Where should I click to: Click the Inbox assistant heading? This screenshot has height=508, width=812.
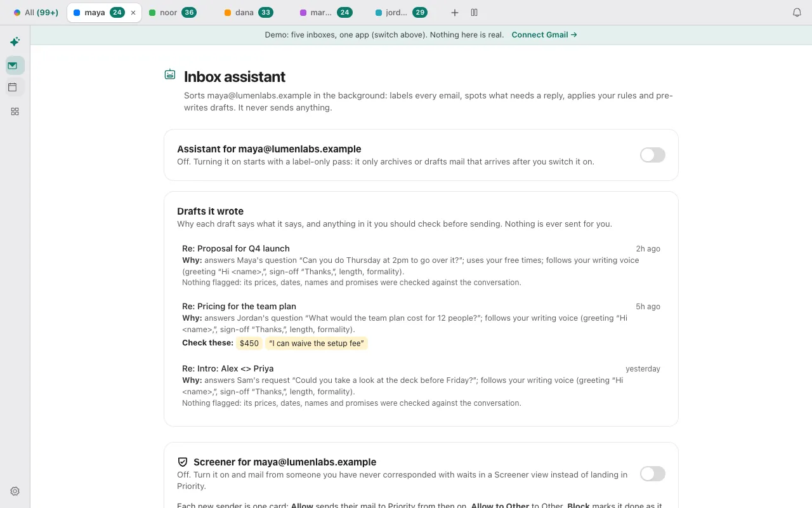pyautogui.click(x=235, y=77)
